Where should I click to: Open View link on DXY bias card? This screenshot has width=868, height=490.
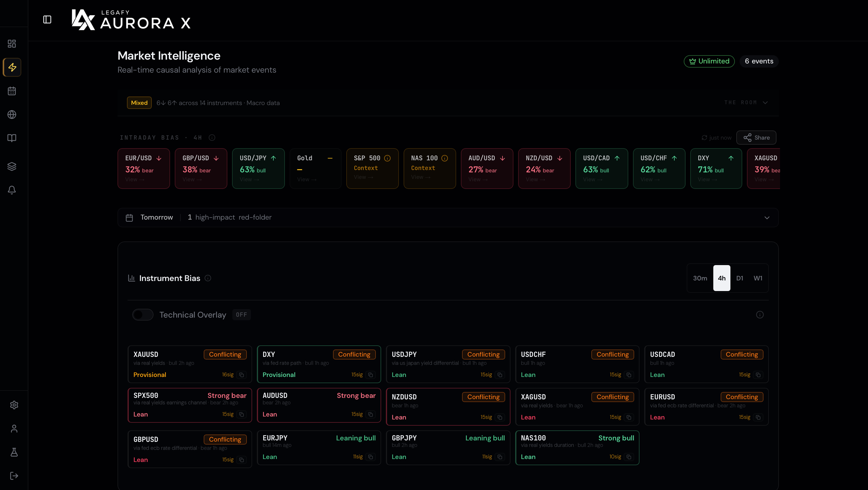(x=707, y=180)
